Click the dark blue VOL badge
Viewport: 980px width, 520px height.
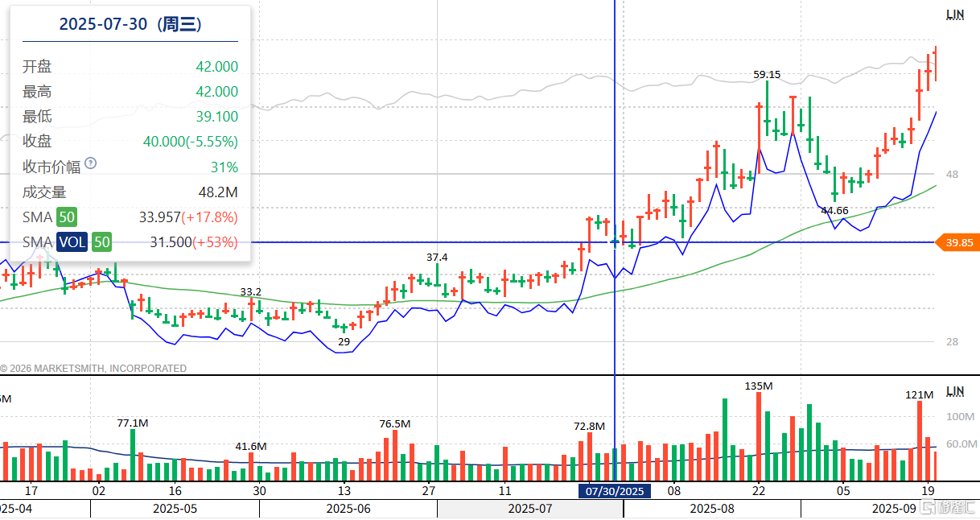click(x=72, y=242)
